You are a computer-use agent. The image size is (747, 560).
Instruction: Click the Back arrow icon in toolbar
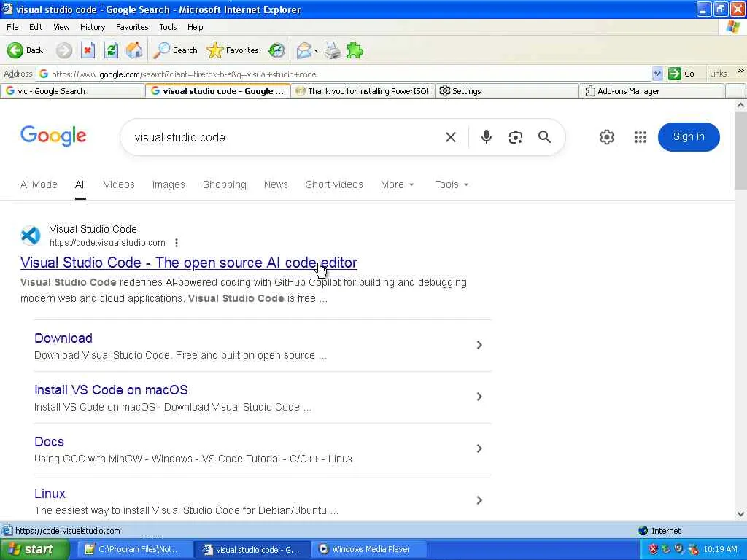15,50
